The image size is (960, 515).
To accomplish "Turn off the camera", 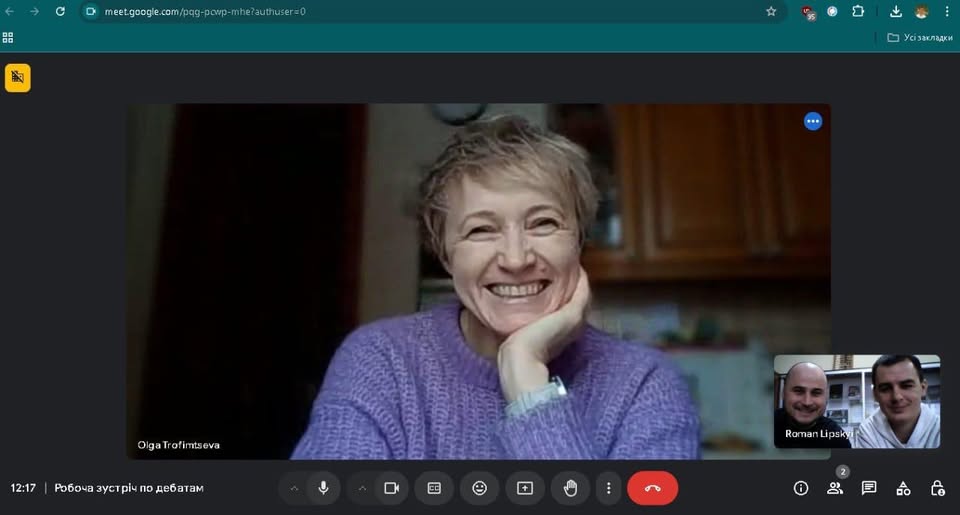I will click(x=391, y=488).
